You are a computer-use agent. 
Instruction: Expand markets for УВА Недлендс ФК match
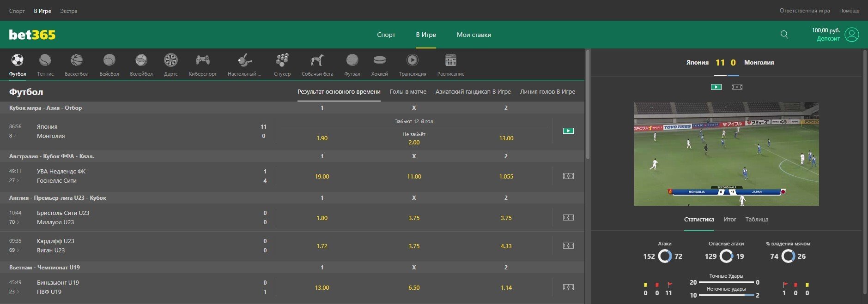tap(14, 180)
